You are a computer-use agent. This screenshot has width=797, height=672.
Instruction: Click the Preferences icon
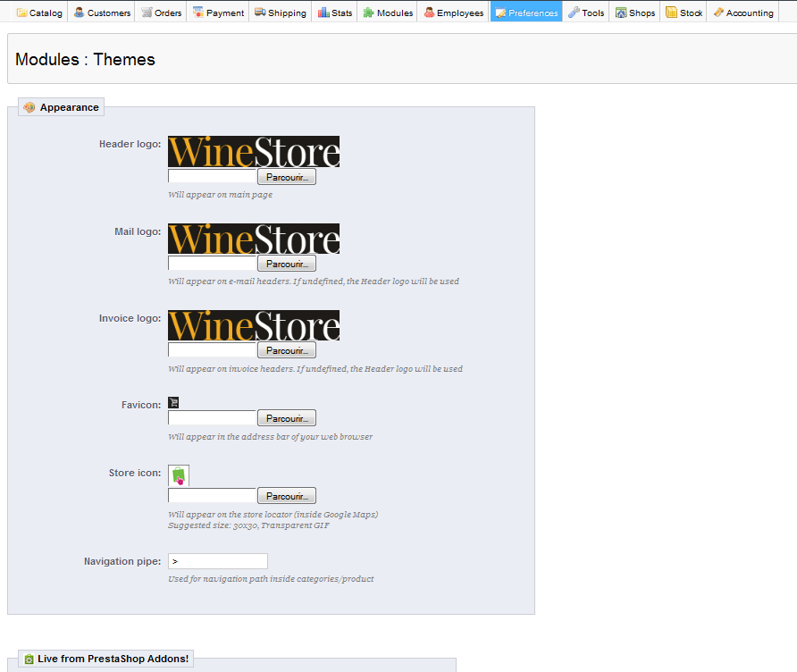(500, 13)
